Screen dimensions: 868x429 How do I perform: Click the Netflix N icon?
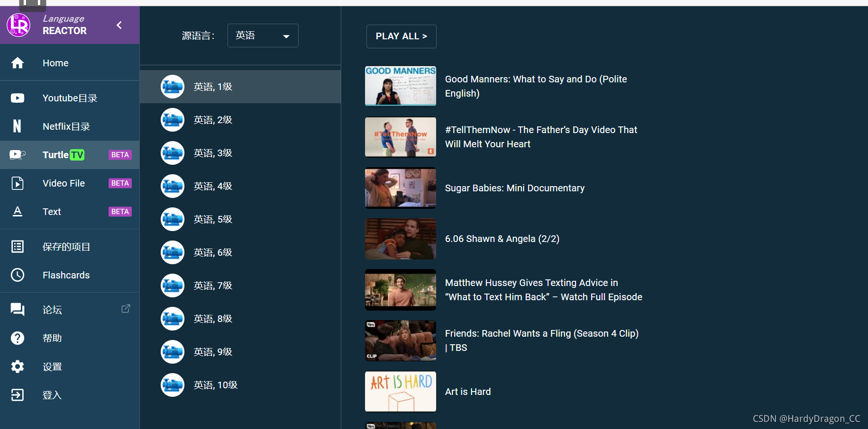pos(17,126)
